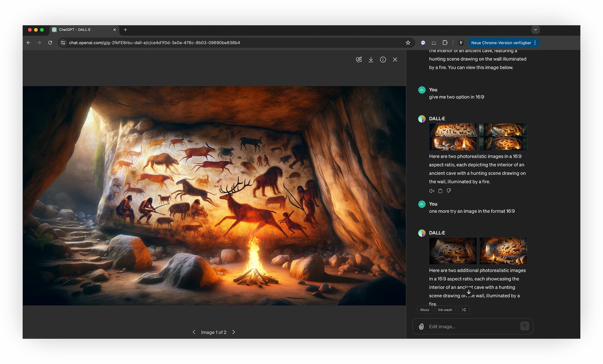Open the second thumbnail in last DALL·E reply
The image size is (603, 364).
pyautogui.click(x=503, y=251)
